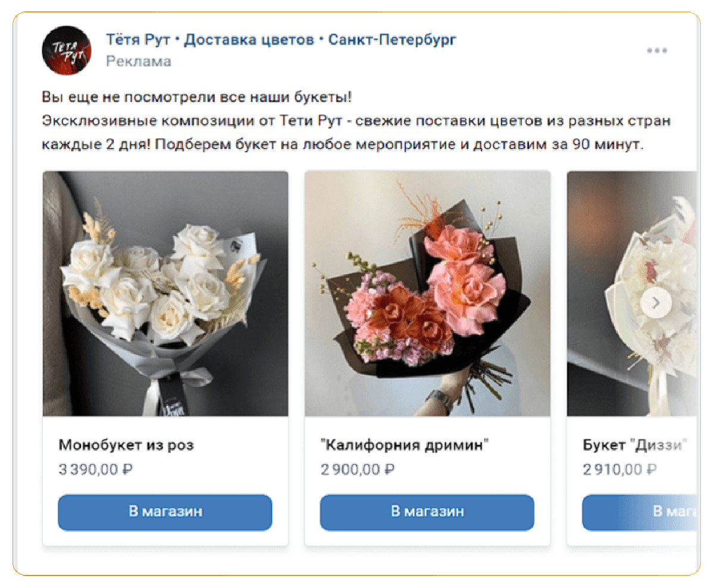Click the Букет "Диззи" product title
The image size is (714, 588).
coord(635,445)
